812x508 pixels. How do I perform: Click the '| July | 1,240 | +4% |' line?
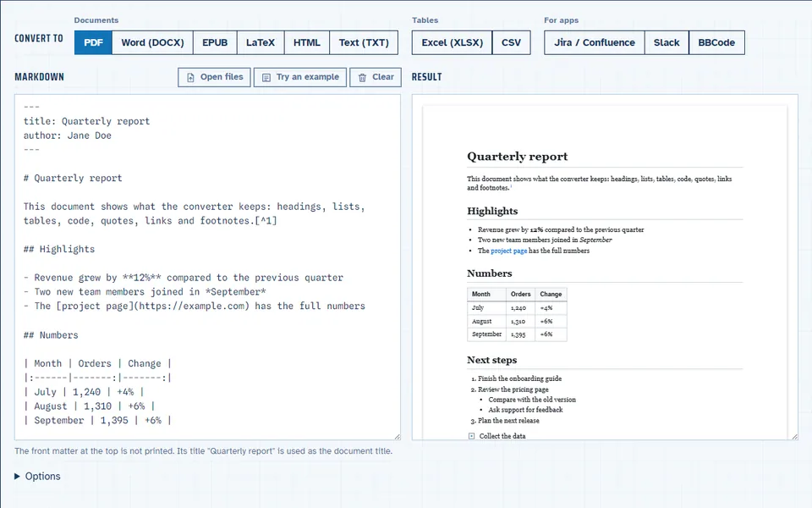(84, 392)
